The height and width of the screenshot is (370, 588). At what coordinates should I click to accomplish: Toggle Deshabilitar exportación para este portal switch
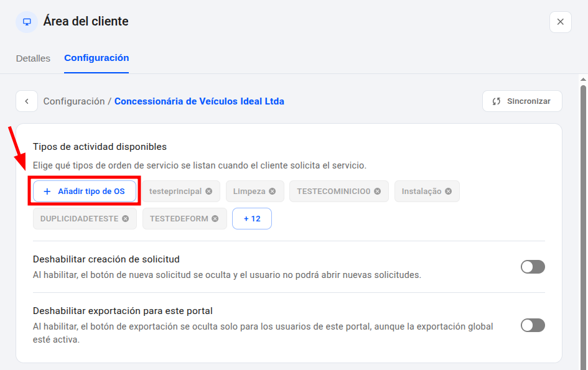tap(533, 325)
